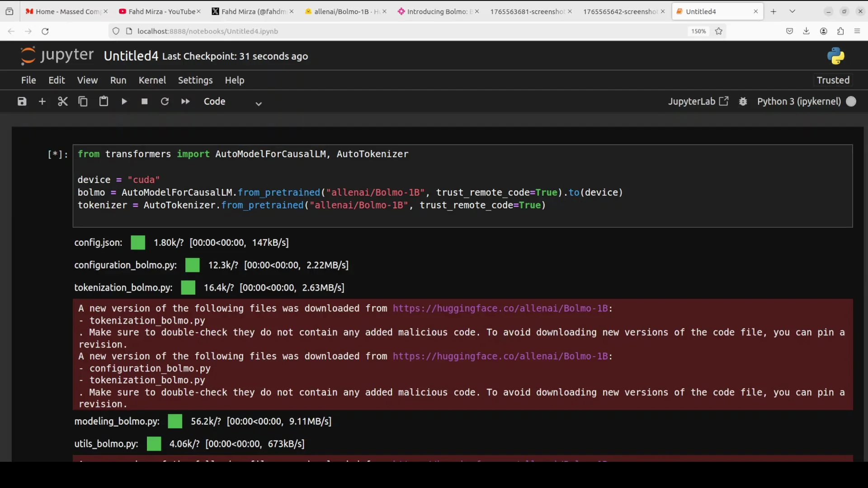The height and width of the screenshot is (488, 868).
Task: Paste cell from clipboard icon
Action: coord(104,101)
